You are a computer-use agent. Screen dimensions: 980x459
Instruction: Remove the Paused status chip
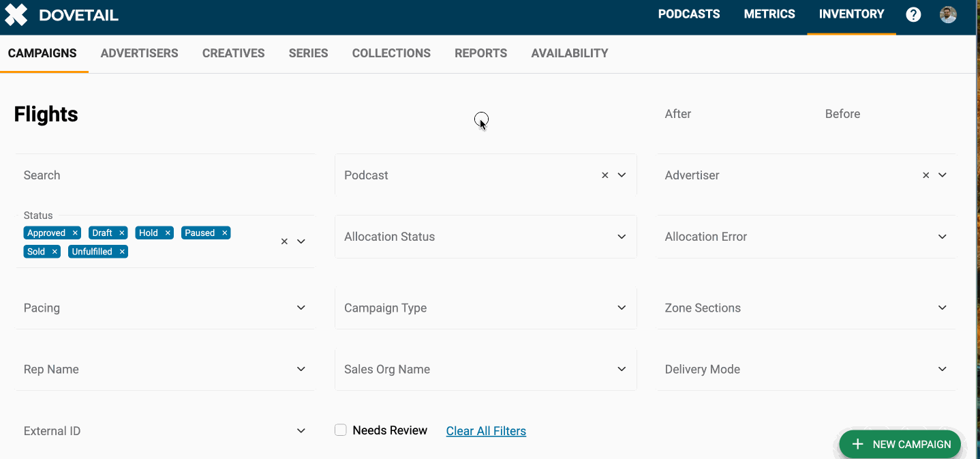224,233
